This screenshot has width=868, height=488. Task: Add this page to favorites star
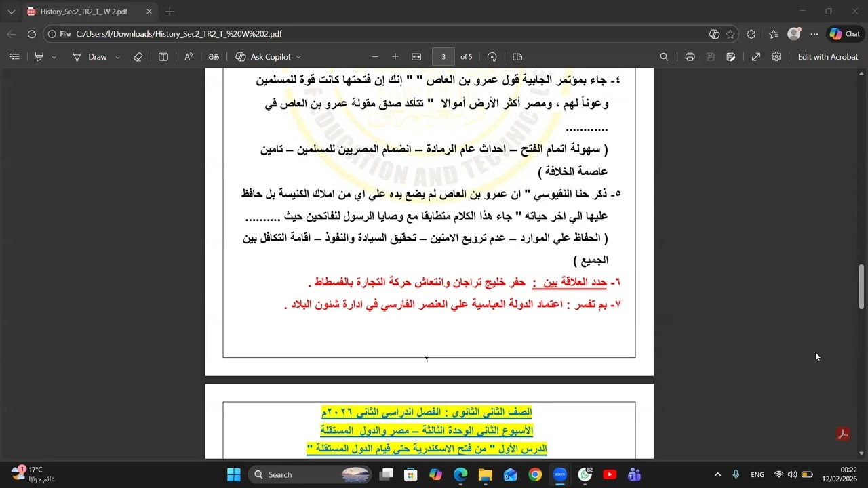coord(730,34)
